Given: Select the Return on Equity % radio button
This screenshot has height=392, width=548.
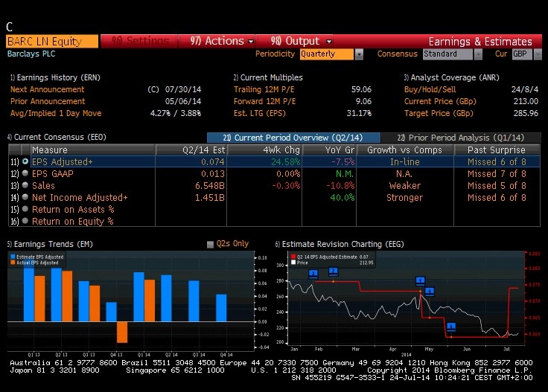Looking at the screenshot, I should [25, 221].
